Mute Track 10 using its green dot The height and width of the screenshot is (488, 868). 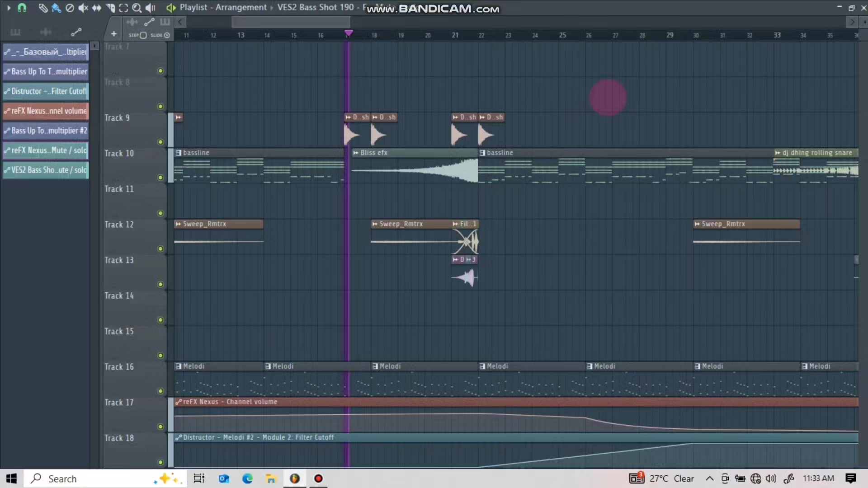(160, 178)
